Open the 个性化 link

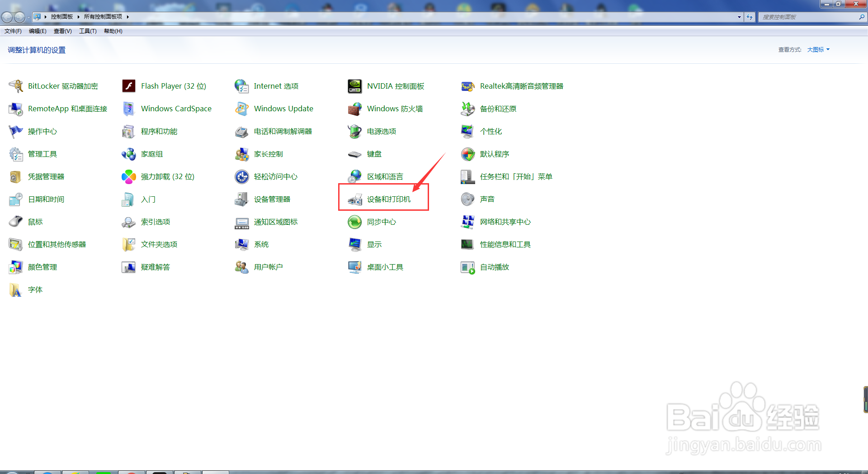point(491,132)
